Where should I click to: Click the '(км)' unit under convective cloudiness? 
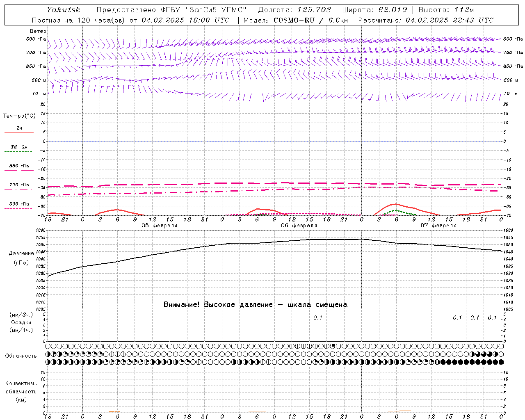(x=21, y=399)
